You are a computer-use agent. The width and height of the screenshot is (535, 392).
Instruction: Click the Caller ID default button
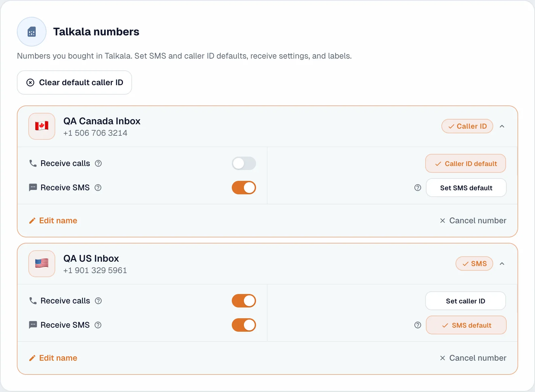466,163
